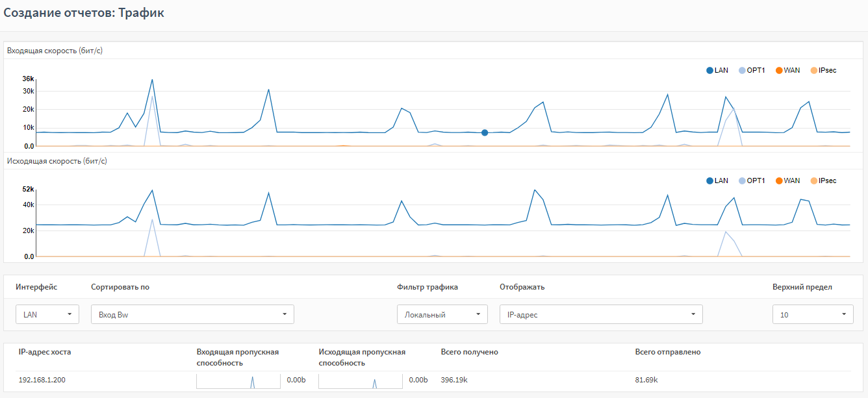
Task: Open the Интерфейс dropdown showing LAN
Action: pos(47,314)
